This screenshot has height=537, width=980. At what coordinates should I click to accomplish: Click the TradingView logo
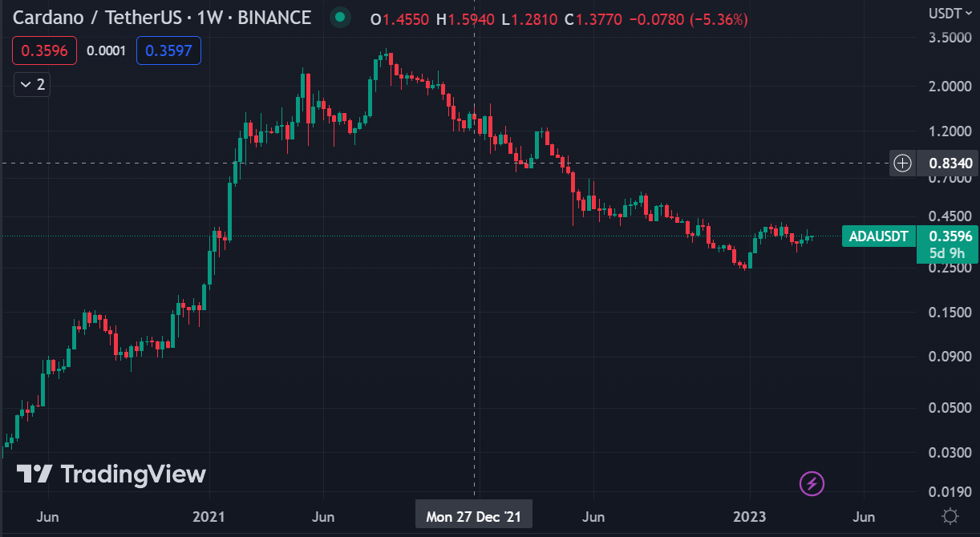tap(110, 474)
